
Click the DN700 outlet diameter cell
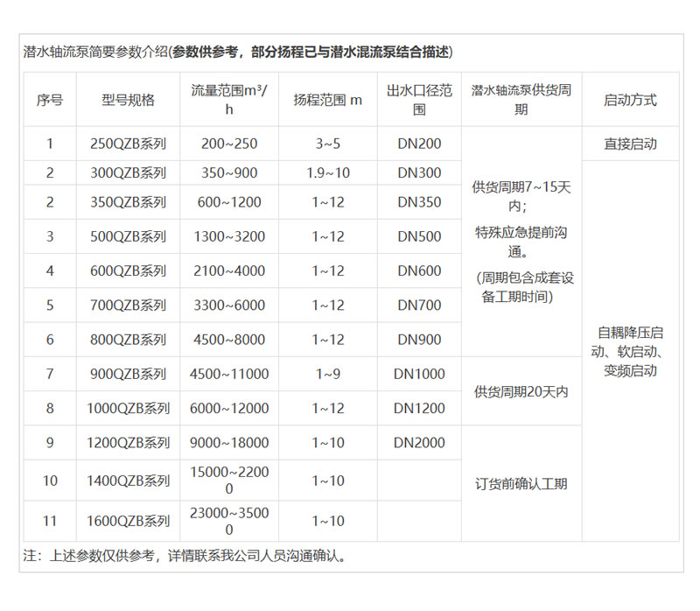point(419,305)
